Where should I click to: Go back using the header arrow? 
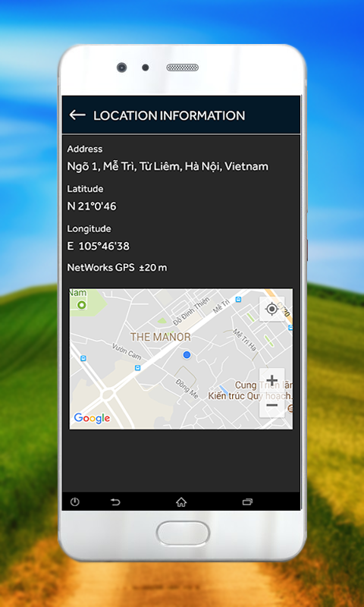(x=77, y=115)
